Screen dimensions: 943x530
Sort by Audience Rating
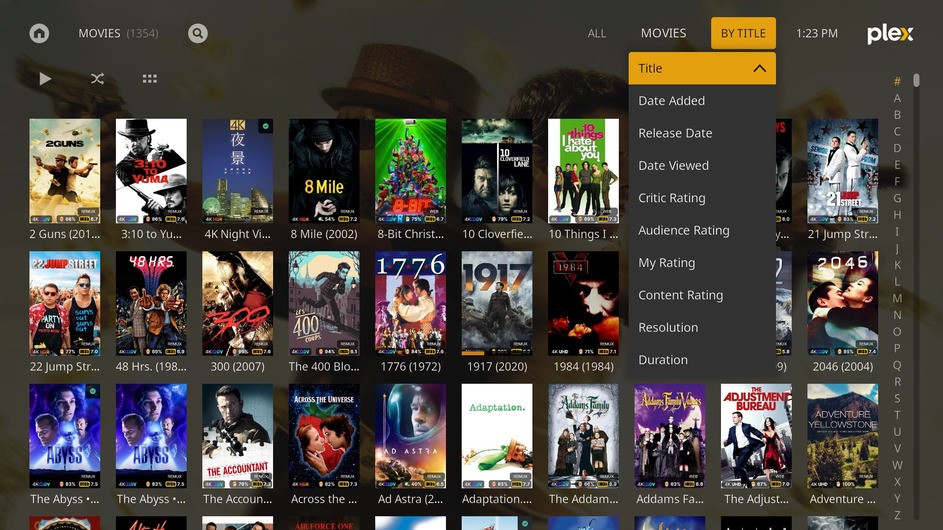pyautogui.click(x=702, y=230)
